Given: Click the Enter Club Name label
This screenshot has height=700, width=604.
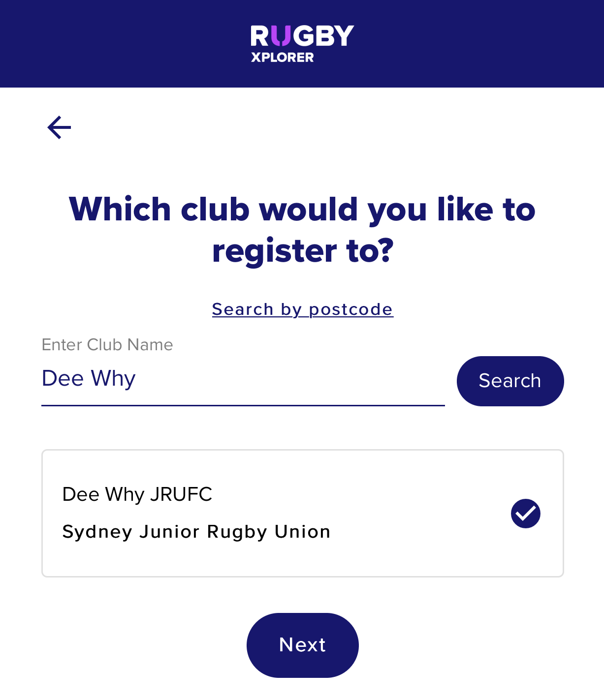Looking at the screenshot, I should 107,344.
